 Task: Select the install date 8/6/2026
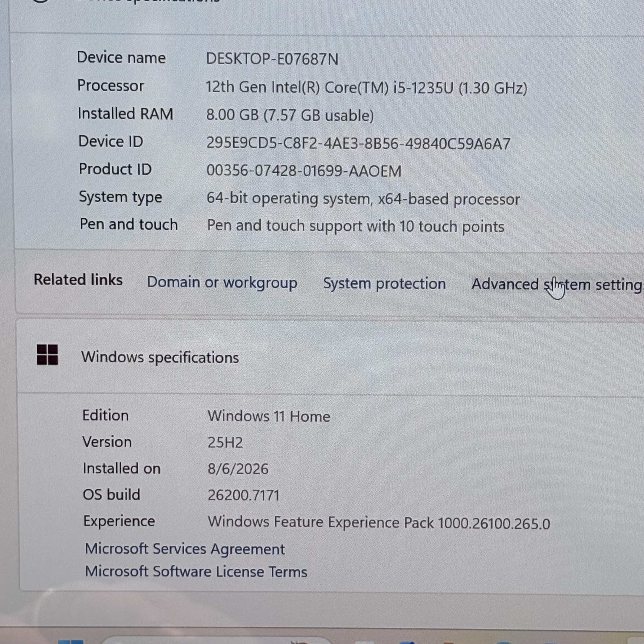click(x=238, y=469)
